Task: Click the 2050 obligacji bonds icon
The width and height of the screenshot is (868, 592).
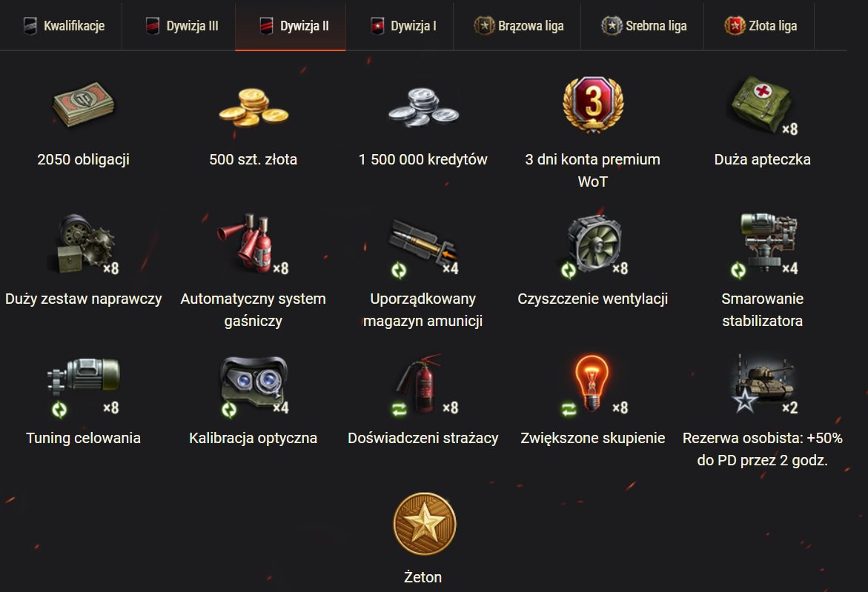Action: [x=84, y=104]
